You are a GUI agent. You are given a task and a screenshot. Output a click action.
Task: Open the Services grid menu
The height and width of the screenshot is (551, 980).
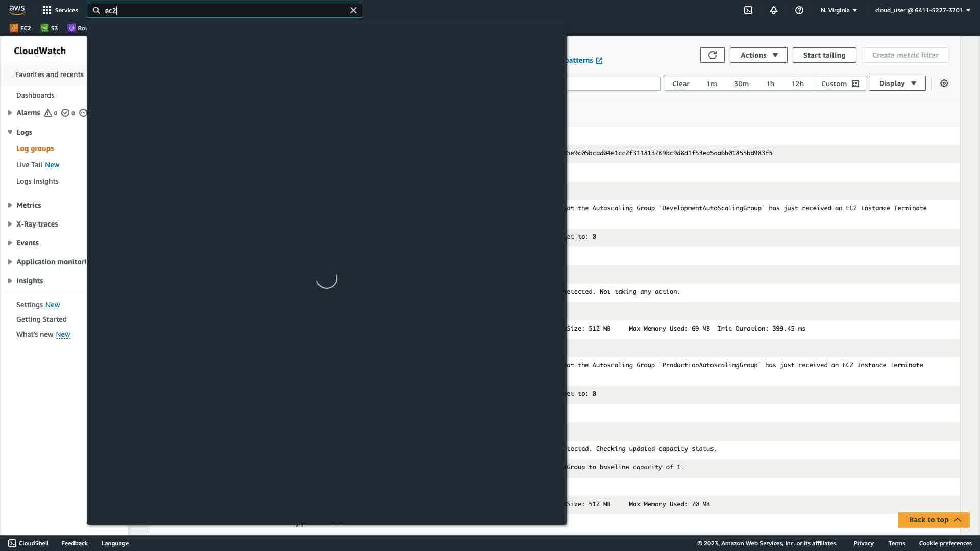point(60,10)
